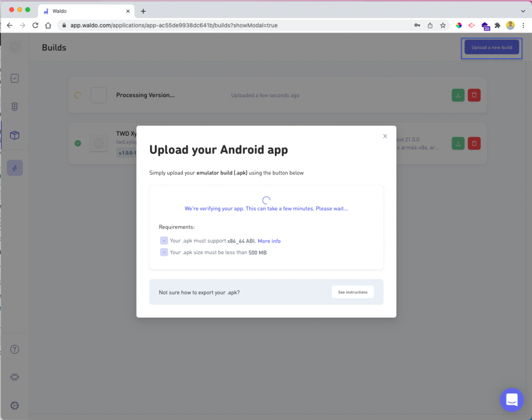
Task: Open a new browser tab
Action: pyautogui.click(x=143, y=11)
